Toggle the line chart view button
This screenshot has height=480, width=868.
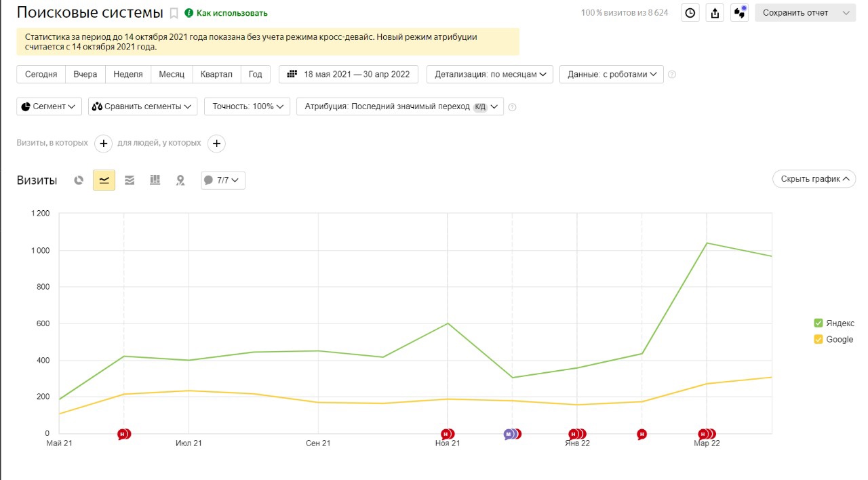104,180
